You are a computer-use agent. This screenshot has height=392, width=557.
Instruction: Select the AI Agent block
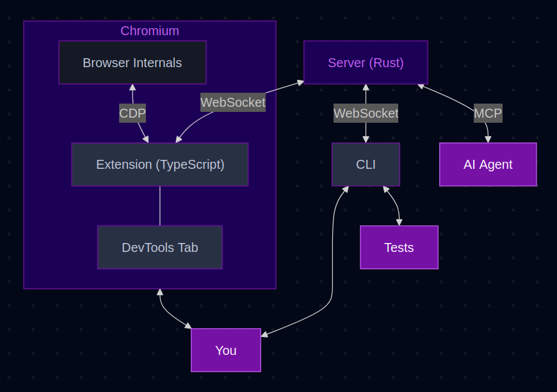[x=488, y=164]
